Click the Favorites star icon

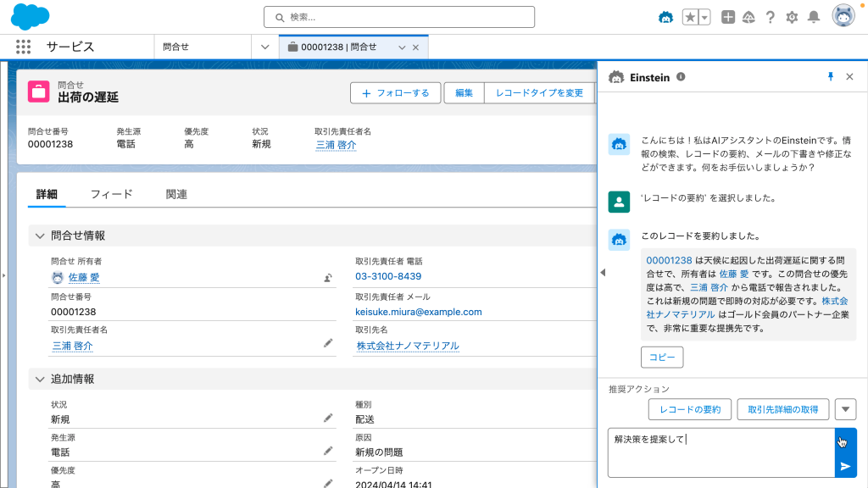pyautogui.click(x=690, y=18)
